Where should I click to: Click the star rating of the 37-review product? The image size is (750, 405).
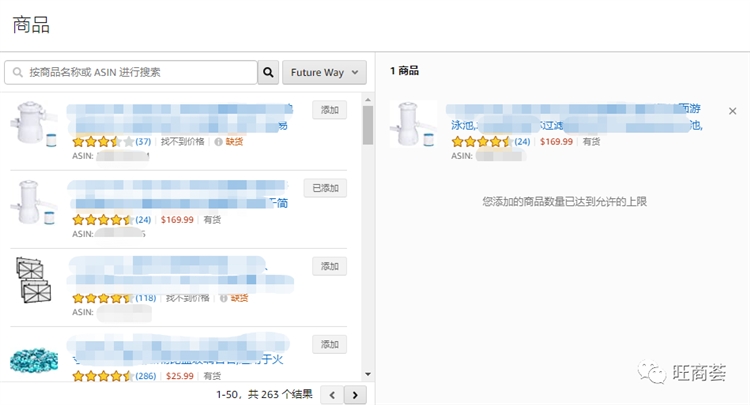point(103,142)
